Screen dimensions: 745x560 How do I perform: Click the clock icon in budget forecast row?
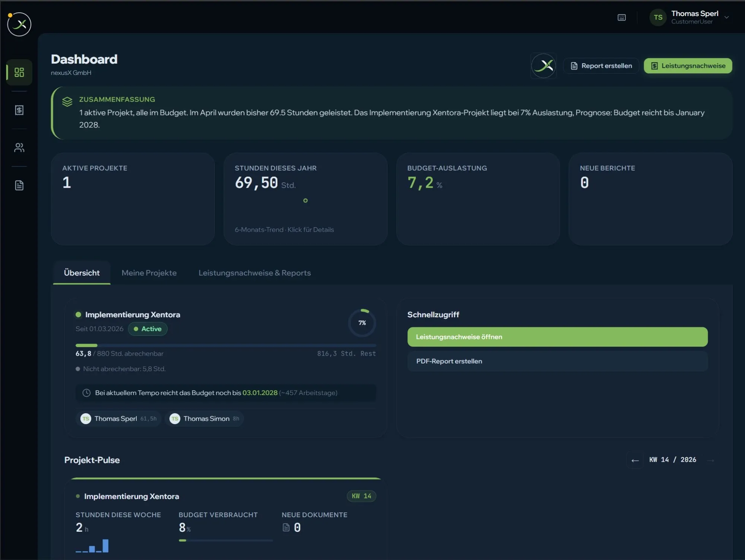coord(86,393)
